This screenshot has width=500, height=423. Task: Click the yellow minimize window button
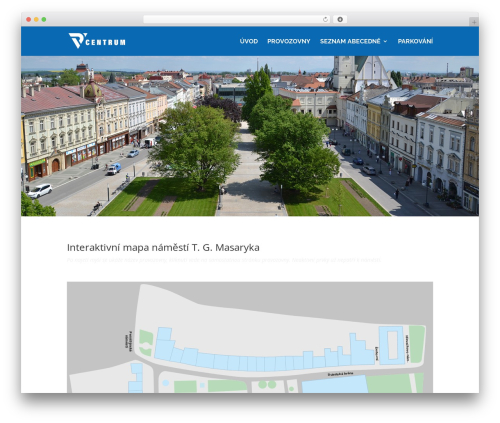point(36,19)
